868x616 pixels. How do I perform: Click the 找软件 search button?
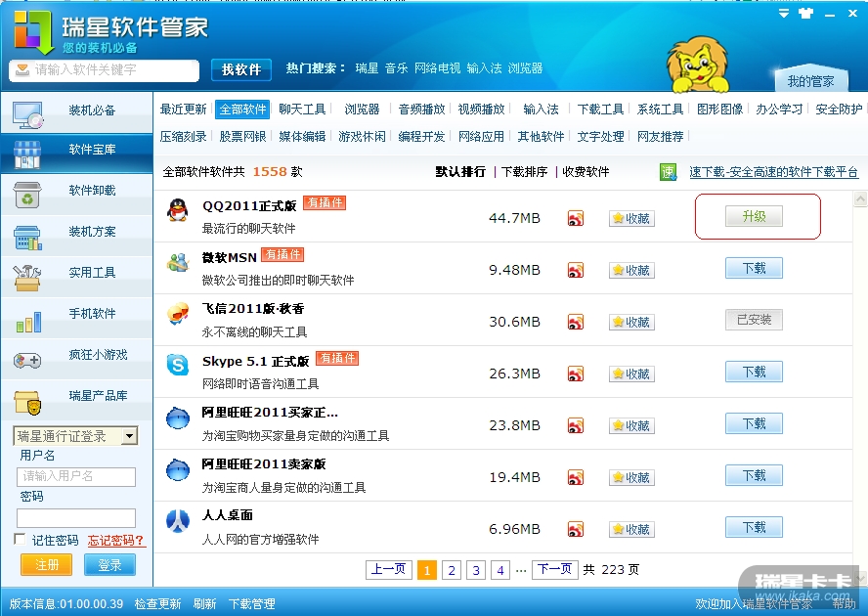[x=241, y=69]
